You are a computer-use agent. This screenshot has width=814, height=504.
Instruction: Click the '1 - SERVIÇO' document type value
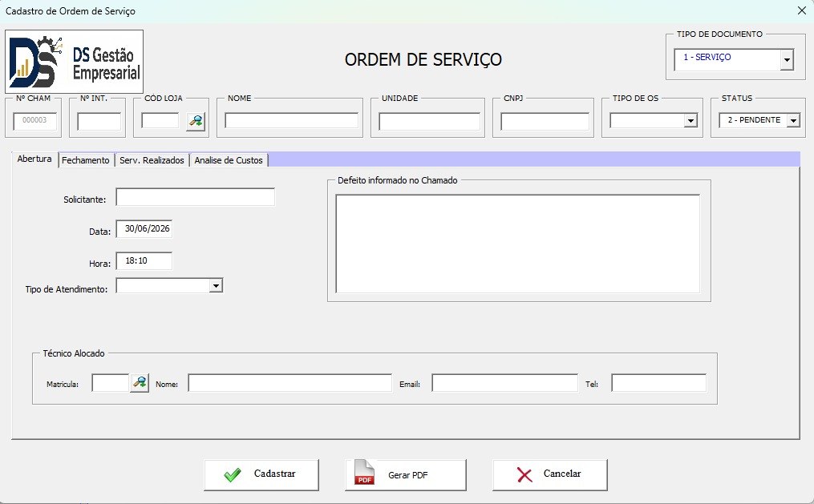point(707,57)
